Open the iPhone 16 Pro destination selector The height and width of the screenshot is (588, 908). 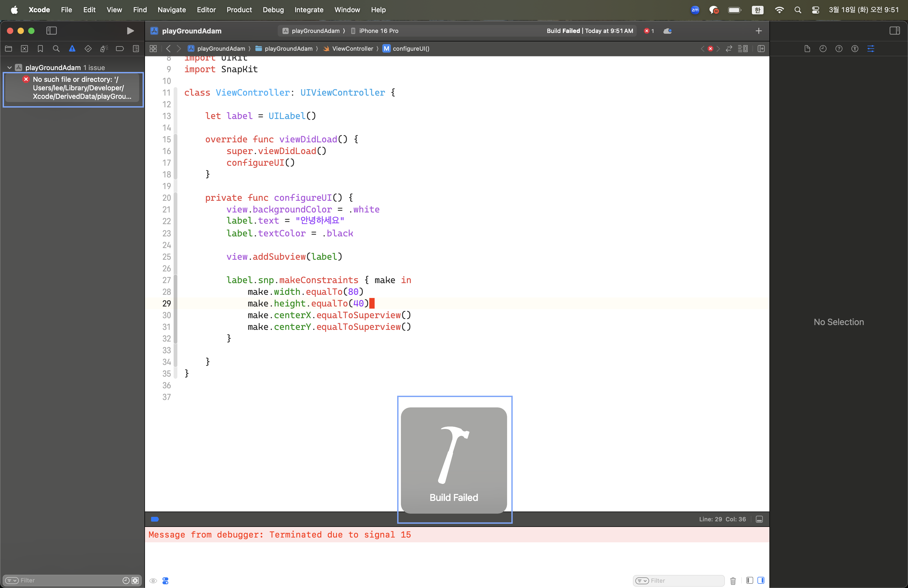click(378, 31)
